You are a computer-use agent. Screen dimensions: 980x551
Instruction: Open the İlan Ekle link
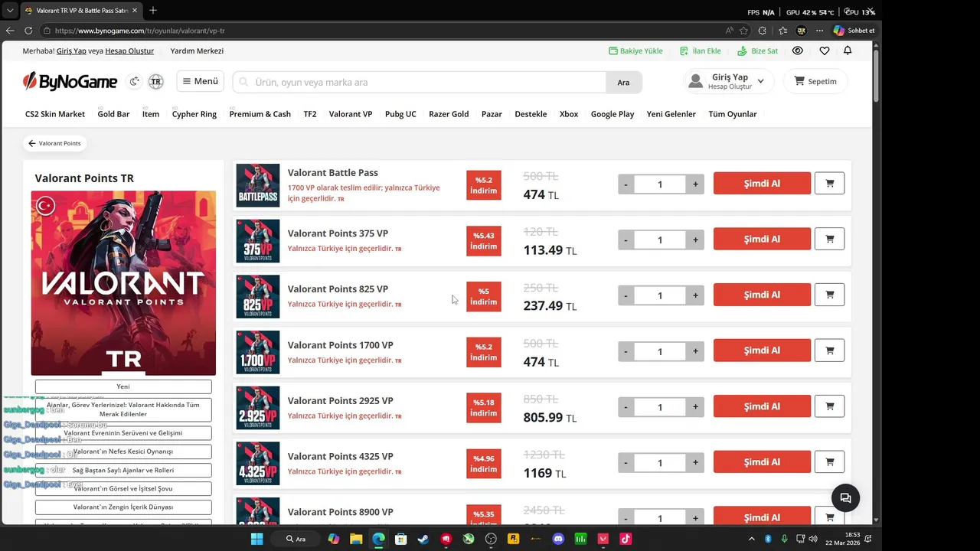click(x=701, y=51)
